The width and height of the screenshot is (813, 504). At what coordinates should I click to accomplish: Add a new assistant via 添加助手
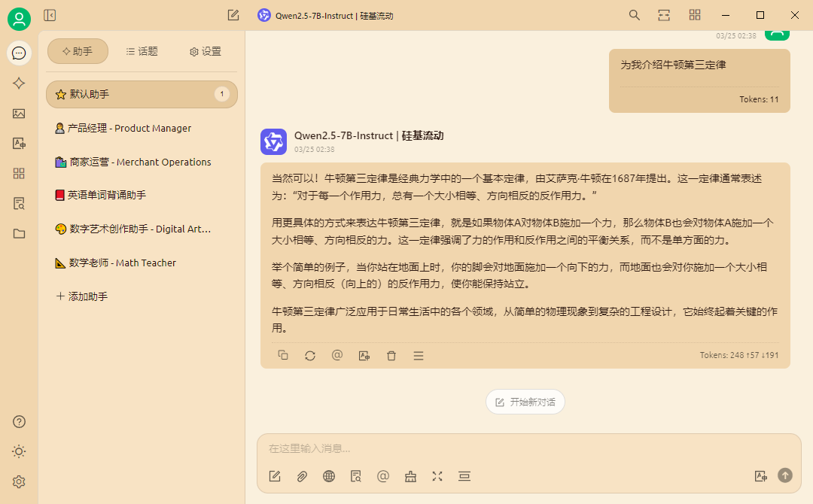(x=82, y=296)
